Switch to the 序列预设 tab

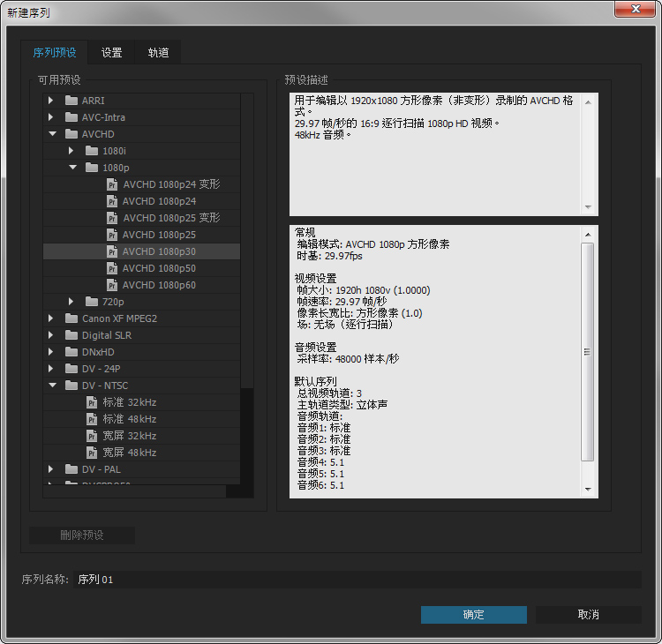tap(55, 52)
